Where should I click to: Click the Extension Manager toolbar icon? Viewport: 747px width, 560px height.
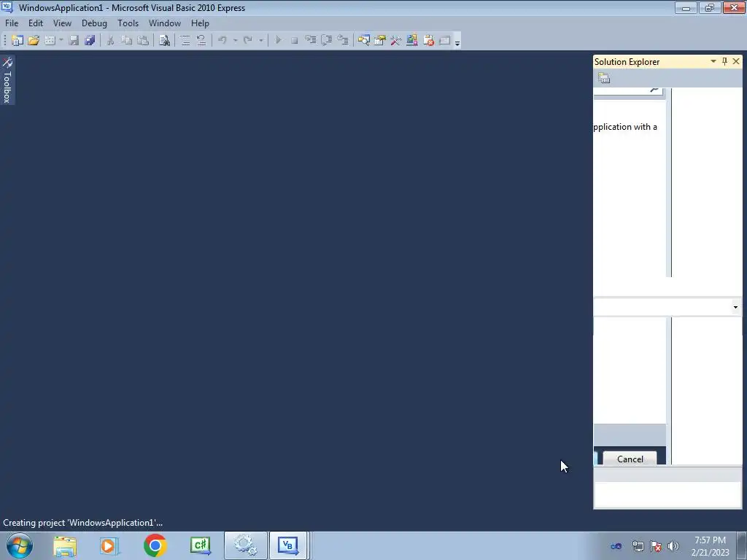pos(412,41)
